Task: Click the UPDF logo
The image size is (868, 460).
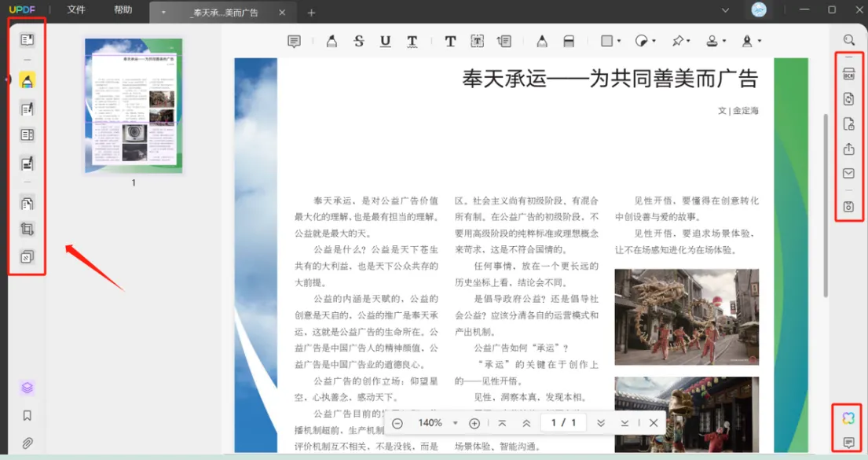Action: pos(22,9)
